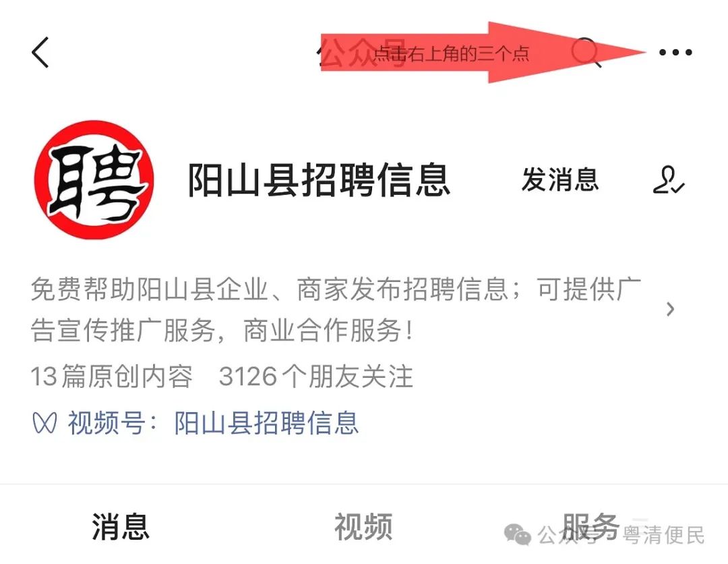Toggle the followed person-check icon
728x564 pixels.
(669, 180)
